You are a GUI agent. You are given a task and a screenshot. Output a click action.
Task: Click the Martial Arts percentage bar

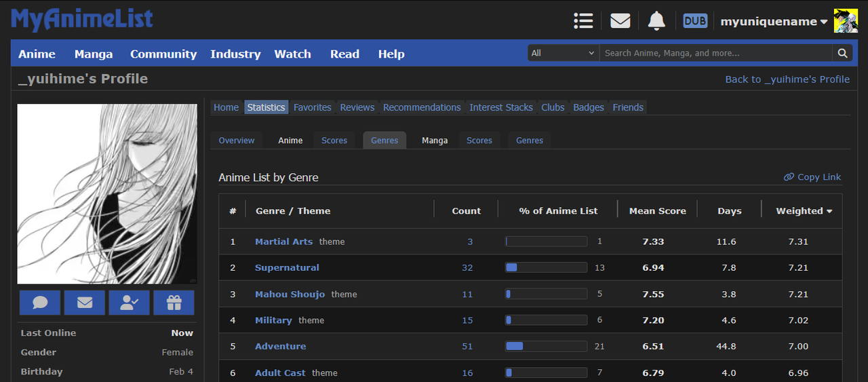pos(547,242)
